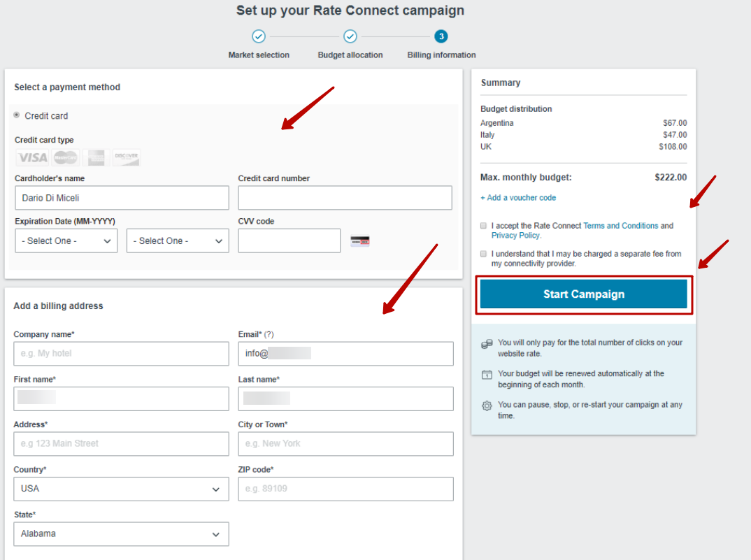
Task: Expand the Country dropdown showing USA
Action: 121,489
